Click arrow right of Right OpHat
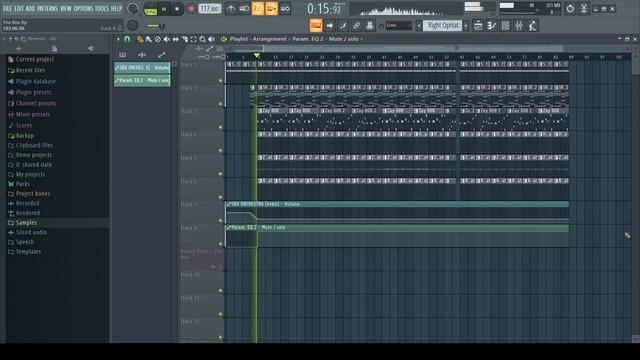The width and height of the screenshot is (640, 360). pyautogui.click(x=466, y=26)
